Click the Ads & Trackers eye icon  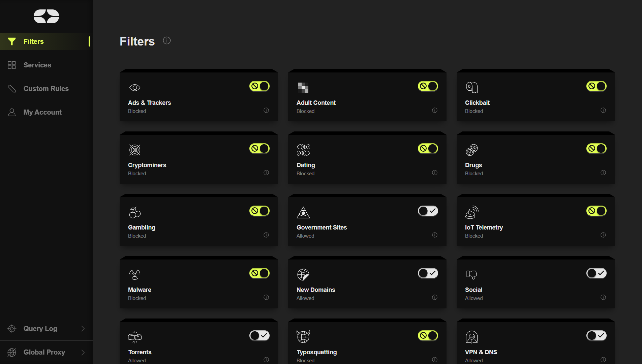(x=135, y=87)
